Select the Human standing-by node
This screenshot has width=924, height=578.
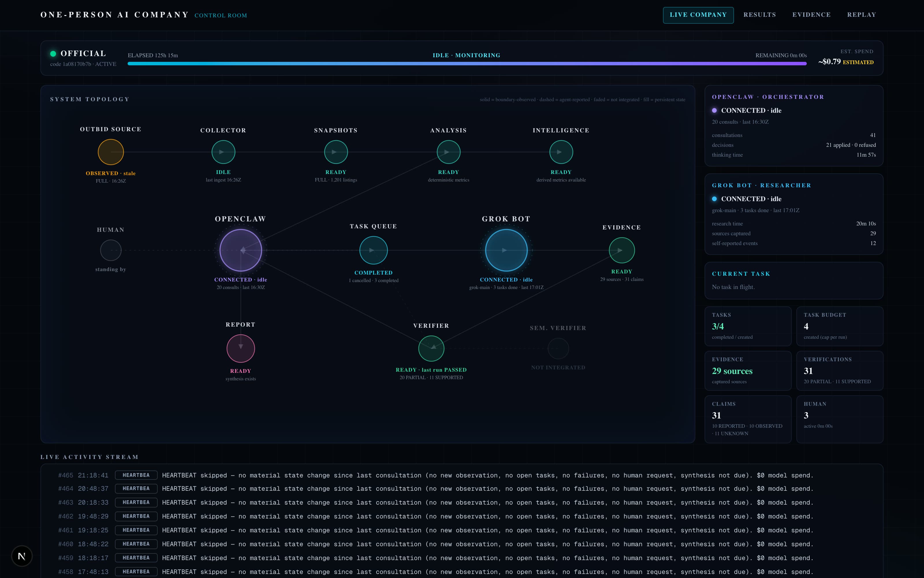[111, 250]
